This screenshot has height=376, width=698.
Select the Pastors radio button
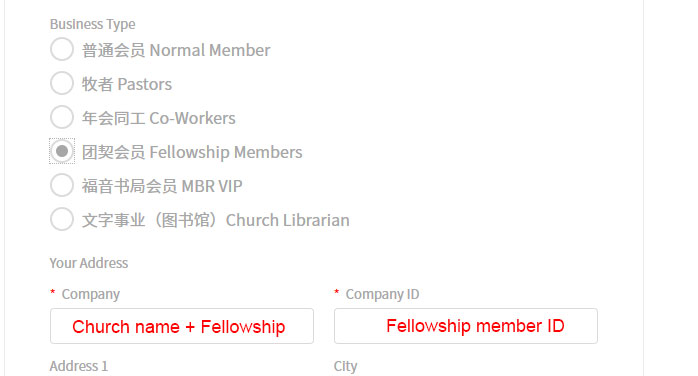(x=62, y=83)
